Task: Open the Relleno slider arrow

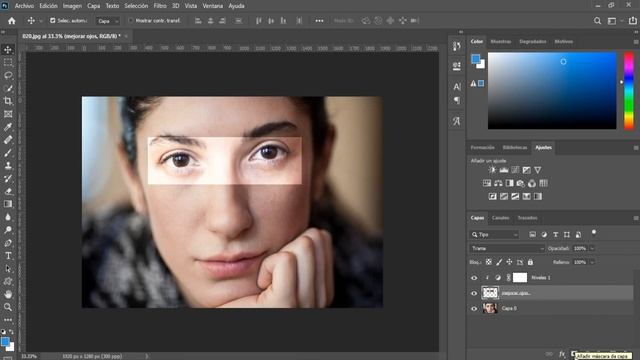Action: 592,262
